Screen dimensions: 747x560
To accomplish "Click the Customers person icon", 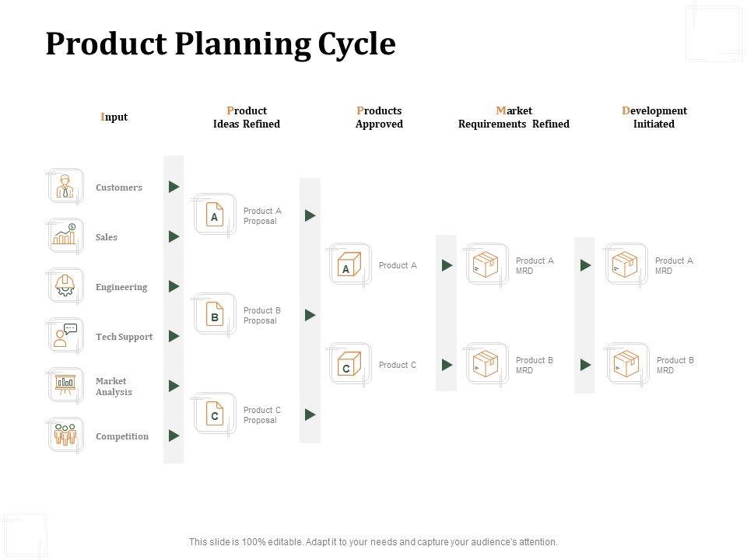I will 65,187.
